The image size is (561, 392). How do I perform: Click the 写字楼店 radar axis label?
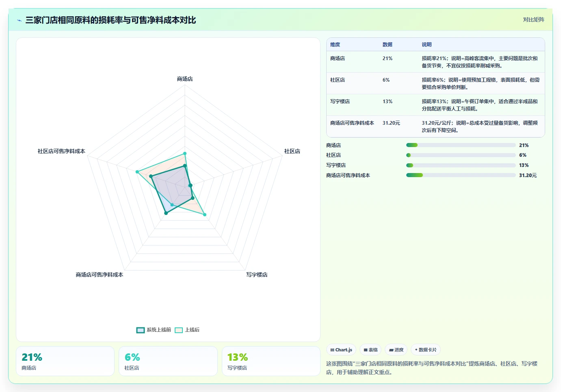click(257, 275)
